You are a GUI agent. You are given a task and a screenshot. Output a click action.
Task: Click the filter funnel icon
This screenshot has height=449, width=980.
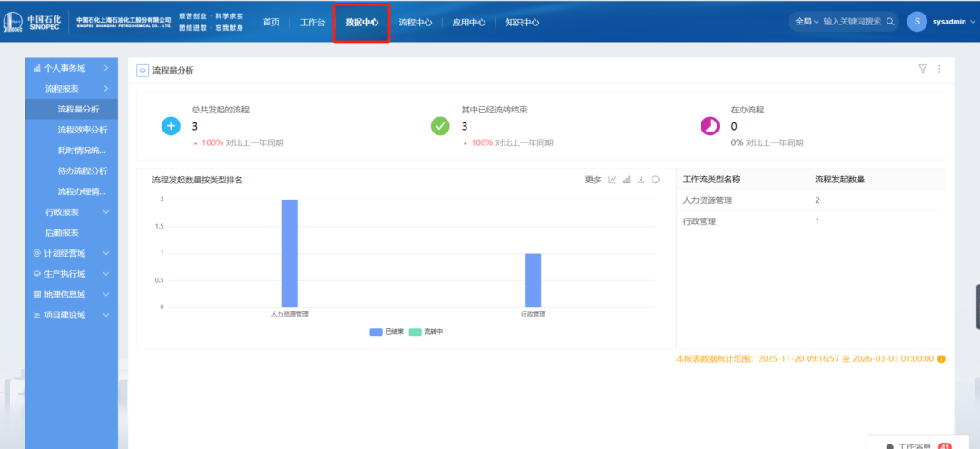tap(923, 69)
